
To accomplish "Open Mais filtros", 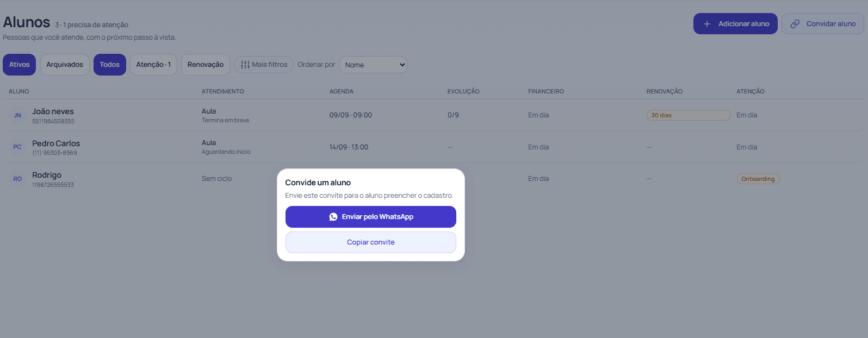I will (x=264, y=65).
